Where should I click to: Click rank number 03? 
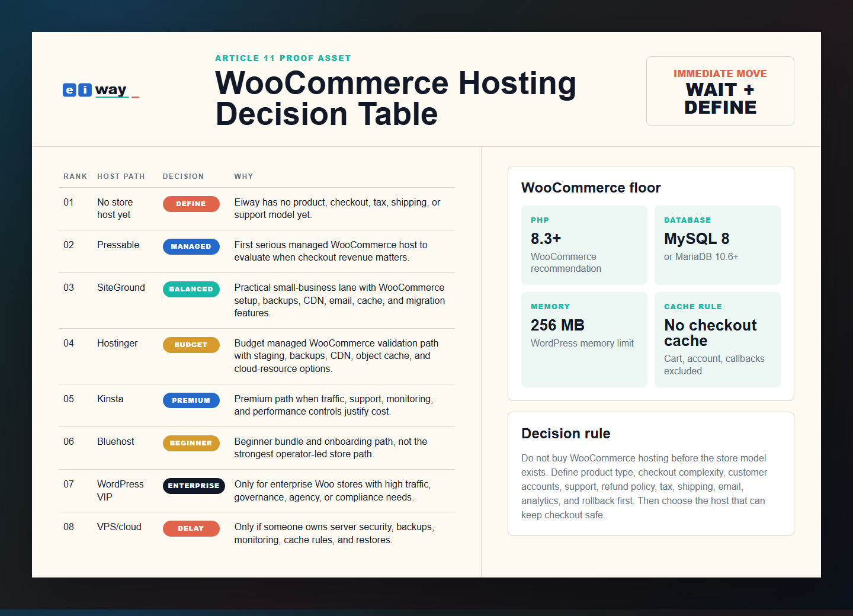click(69, 288)
